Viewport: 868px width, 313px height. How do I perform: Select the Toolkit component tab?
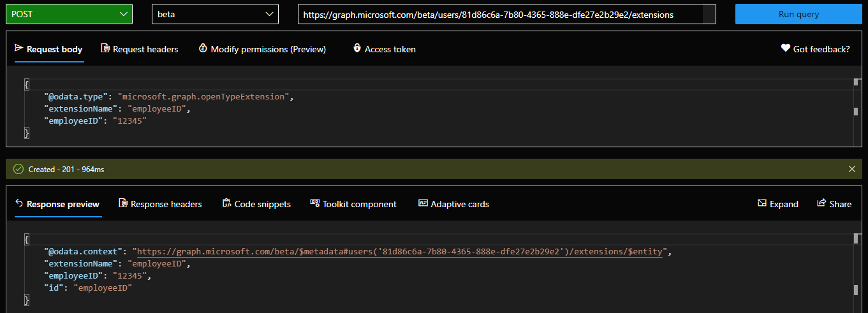click(353, 204)
